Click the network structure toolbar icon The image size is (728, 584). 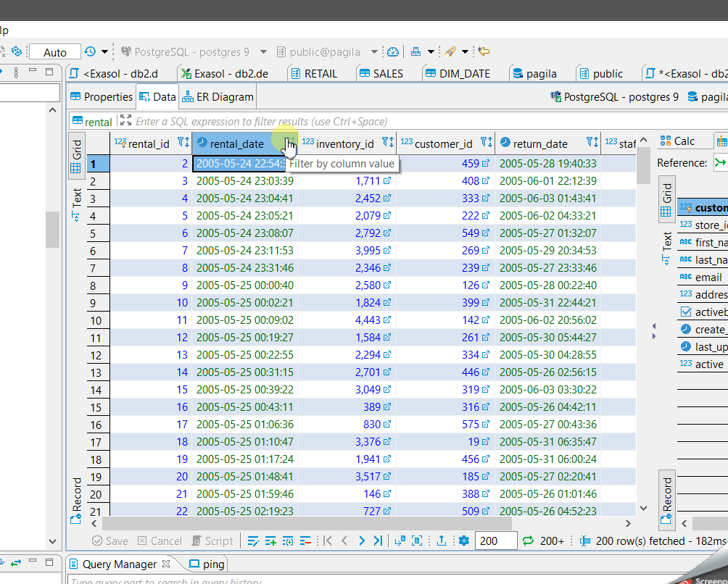415,51
